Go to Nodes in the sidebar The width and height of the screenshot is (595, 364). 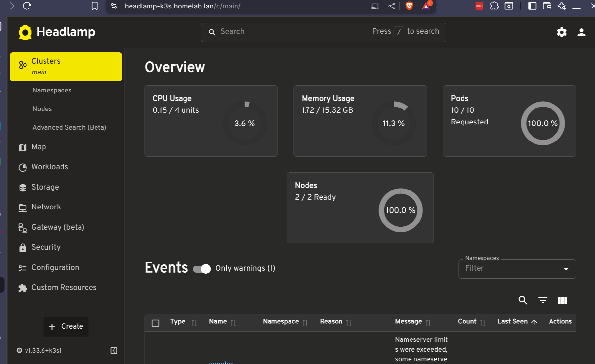tap(42, 109)
